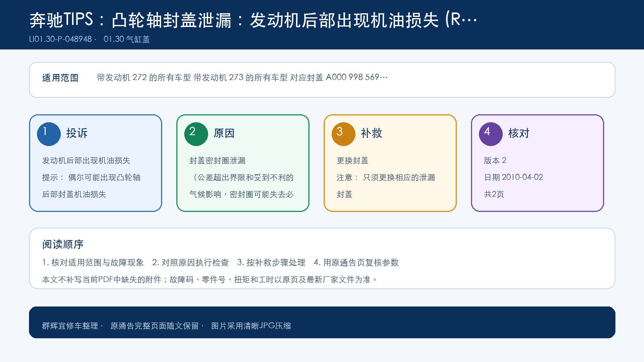Screen dimensions: 644x362
Task: Select the line '更换封盖'
Action: coord(353,160)
